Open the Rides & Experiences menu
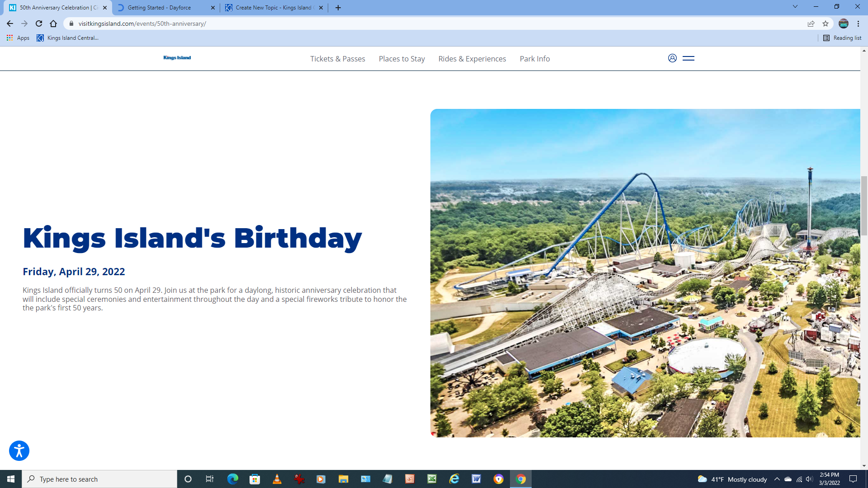The width and height of the screenshot is (868, 488). click(x=472, y=59)
